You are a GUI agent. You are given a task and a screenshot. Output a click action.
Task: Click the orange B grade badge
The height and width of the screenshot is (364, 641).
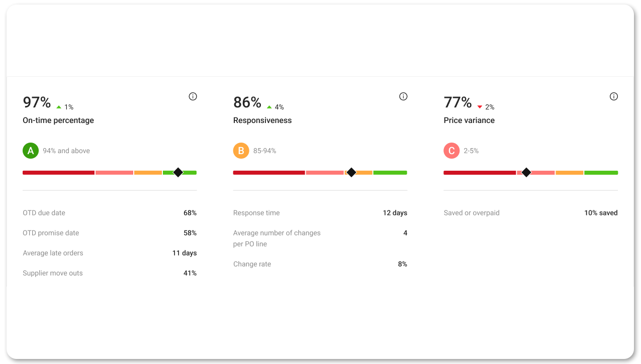point(241,150)
